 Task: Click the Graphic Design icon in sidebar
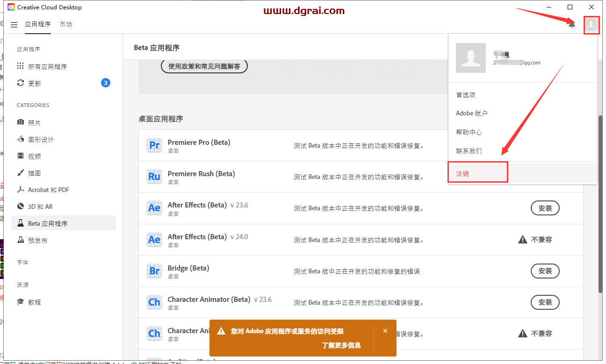[21, 139]
